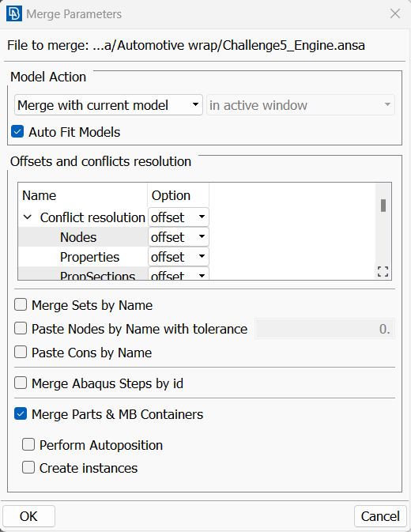411x532 pixels.
Task: Uncheck Merge Parts & MB Containers
Action: (x=21, y=414)
